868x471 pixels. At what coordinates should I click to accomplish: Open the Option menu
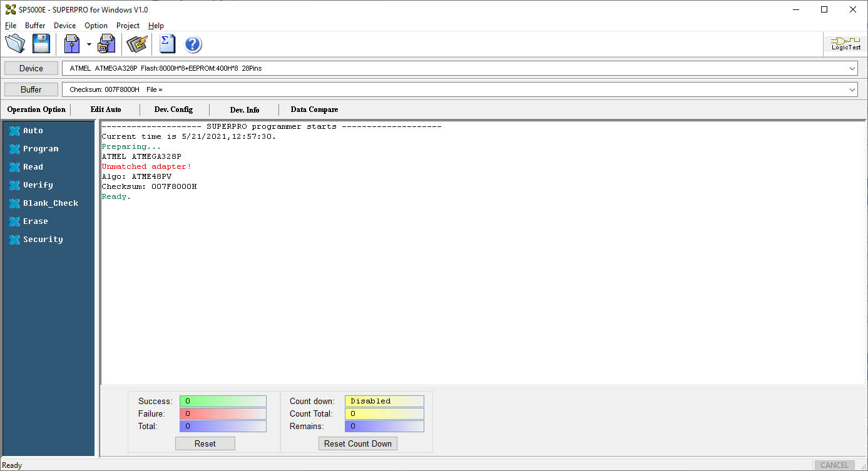click(96, 26)
